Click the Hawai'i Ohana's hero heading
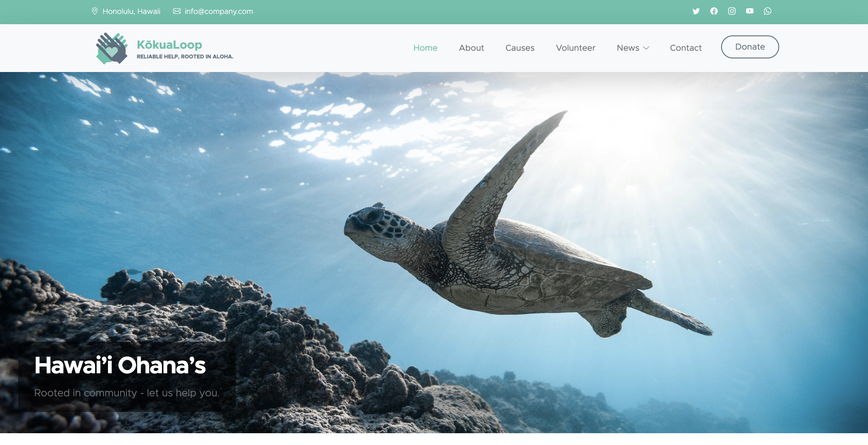Screen dimensions: 868x445 click(x=120, y=365)
